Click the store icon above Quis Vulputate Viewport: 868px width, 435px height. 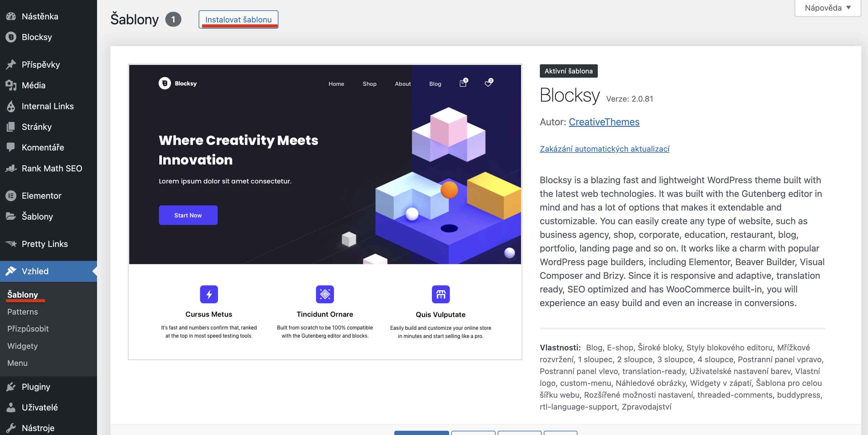tap(441, 294)
